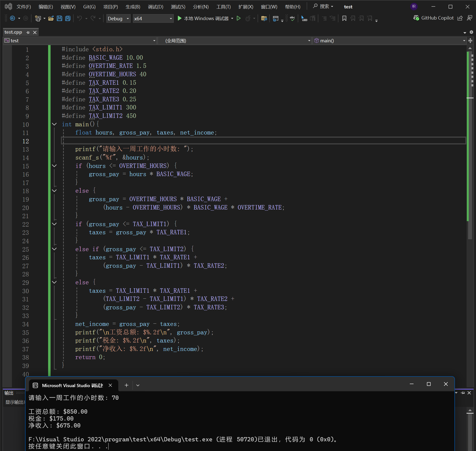Screen dimensions: 476x451
Task: Toggle the editor split window handle
Action: 470,41
